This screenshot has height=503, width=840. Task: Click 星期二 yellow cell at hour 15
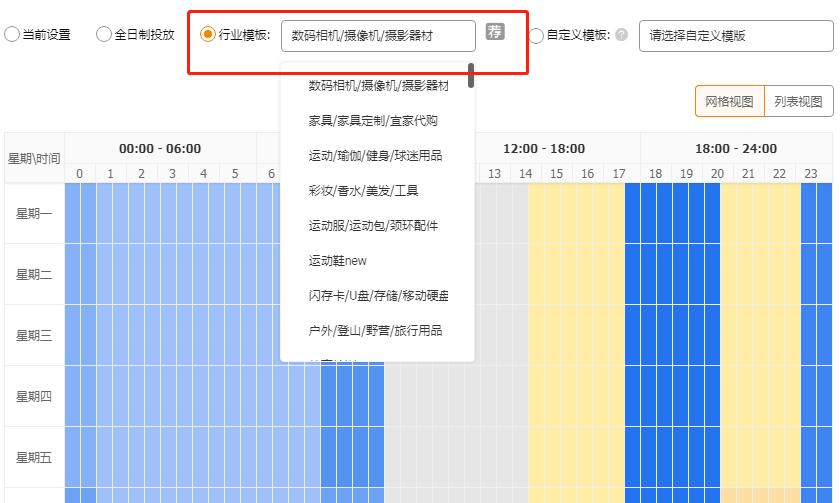click(552, 274)
